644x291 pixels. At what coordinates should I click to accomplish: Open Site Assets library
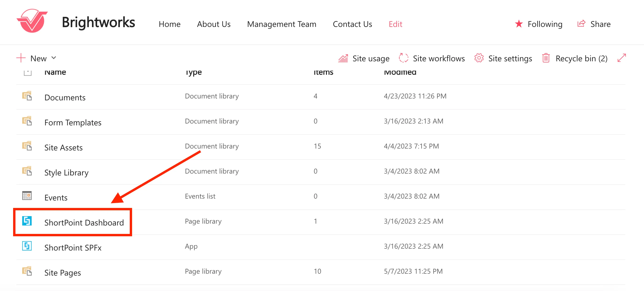tap(63, 147)
